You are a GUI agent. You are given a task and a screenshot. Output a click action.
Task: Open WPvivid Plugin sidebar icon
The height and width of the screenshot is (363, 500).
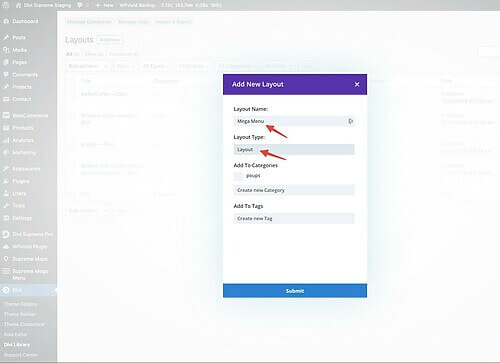[6, 247]
